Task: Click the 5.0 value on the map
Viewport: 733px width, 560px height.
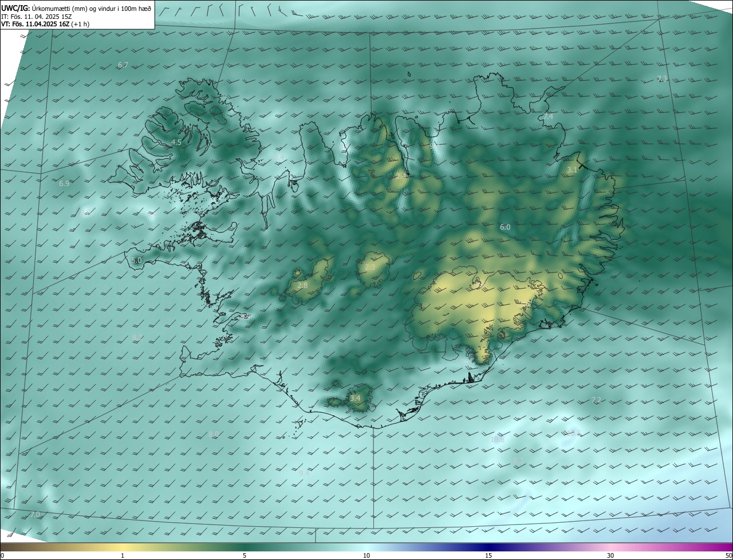Action: (x=136, y=261)
